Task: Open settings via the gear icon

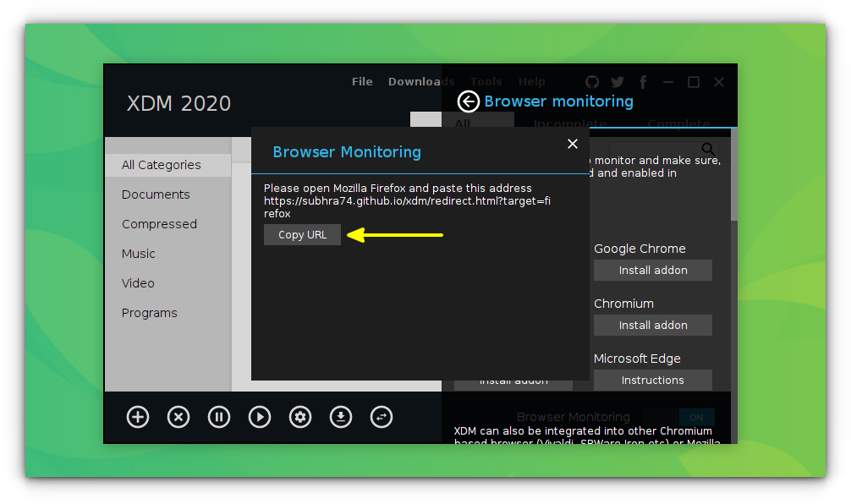Action: pyautogui.click(x=300, y=417)
